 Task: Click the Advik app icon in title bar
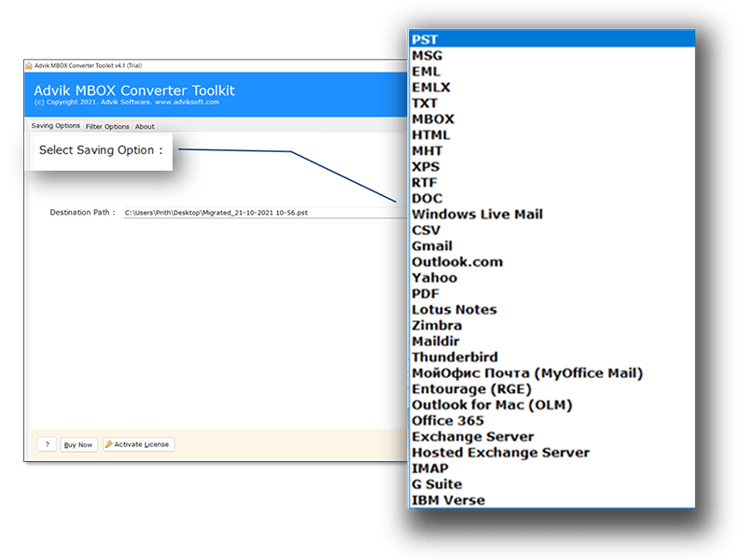pos(29,65)
